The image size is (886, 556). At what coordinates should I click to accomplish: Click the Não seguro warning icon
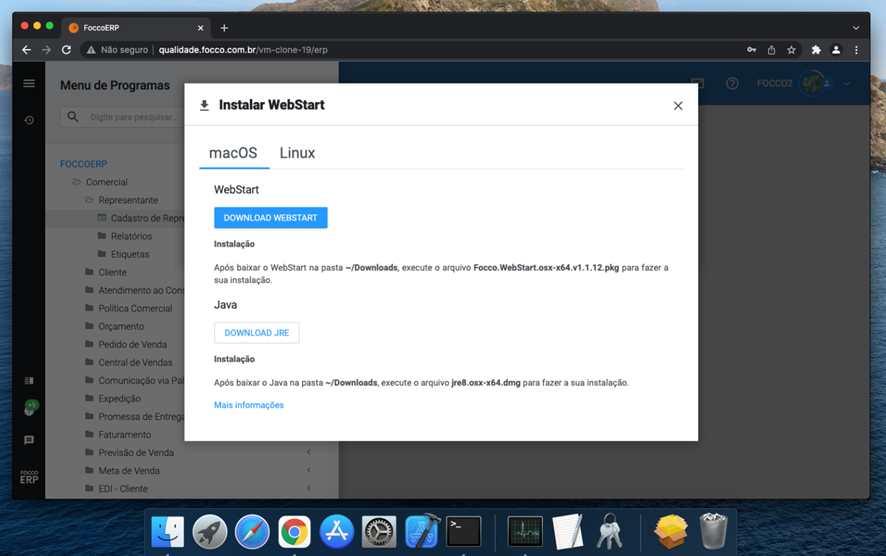(91, 50)
